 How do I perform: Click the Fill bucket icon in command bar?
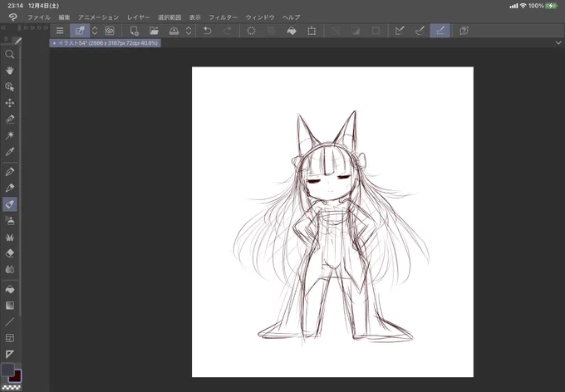pyautogui.click(x=292, y=31)
